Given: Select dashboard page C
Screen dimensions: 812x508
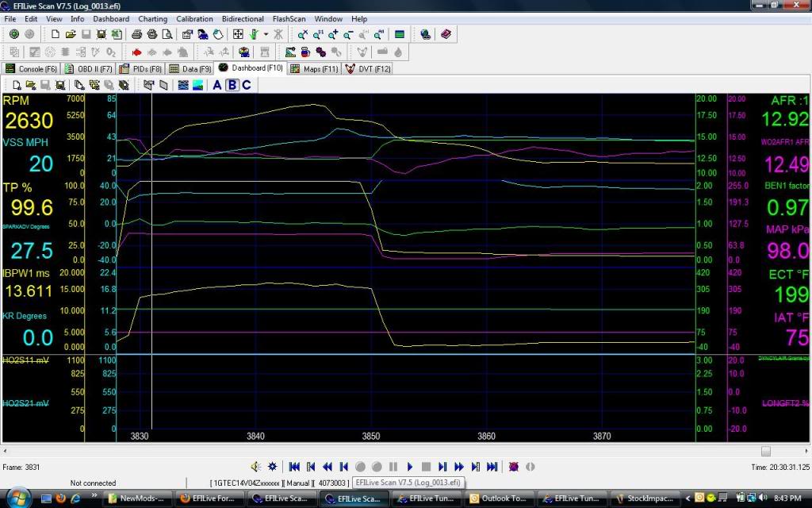Looking at the screenshot, I should click(x=247, y=85).
